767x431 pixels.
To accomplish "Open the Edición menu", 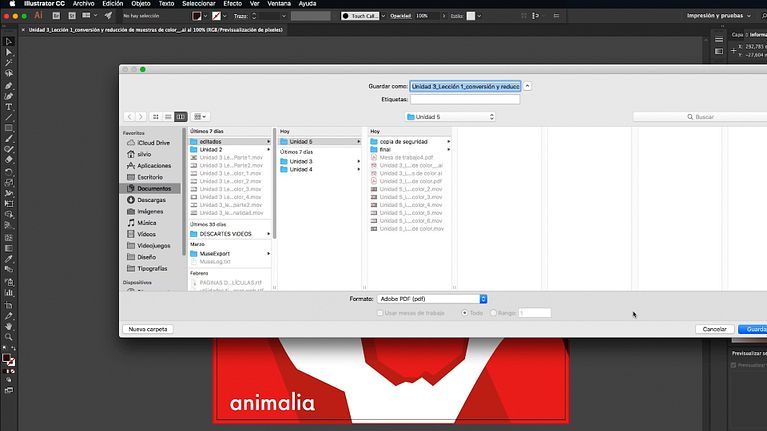I will 113,3.
